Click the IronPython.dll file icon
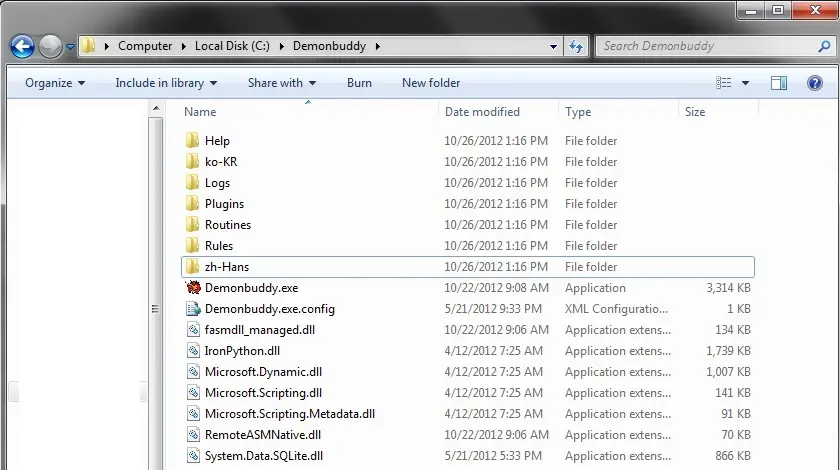This screenshot has width=840, height=470. point(193,350)
